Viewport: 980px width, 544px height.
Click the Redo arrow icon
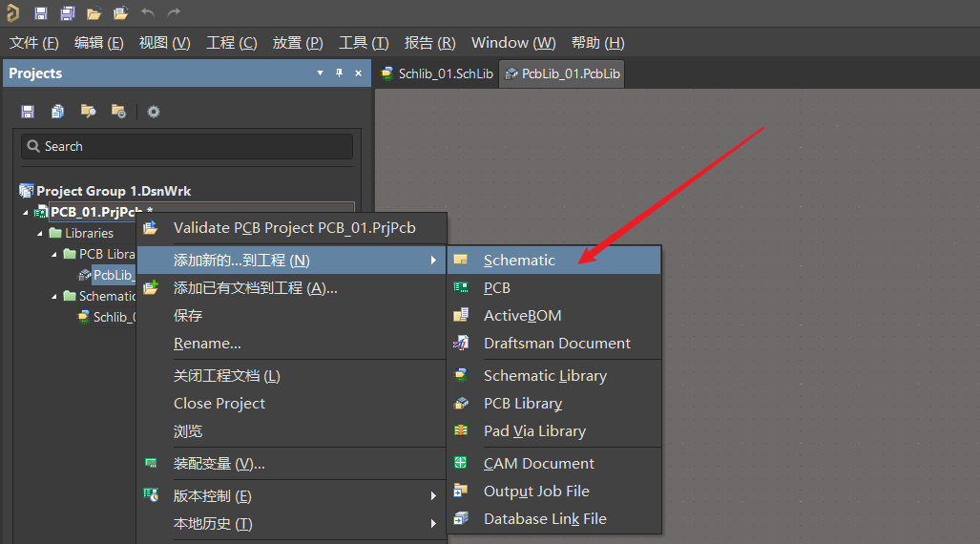point(174,12)
